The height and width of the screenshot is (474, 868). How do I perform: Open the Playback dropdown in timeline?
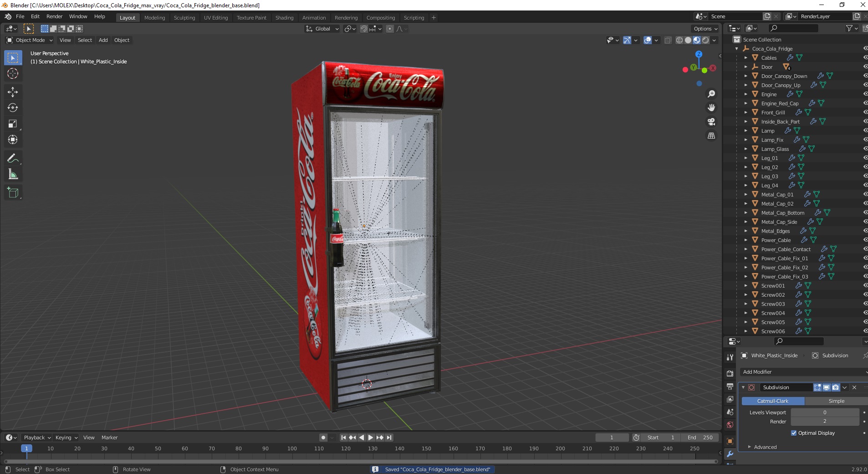tap(37, 438)
